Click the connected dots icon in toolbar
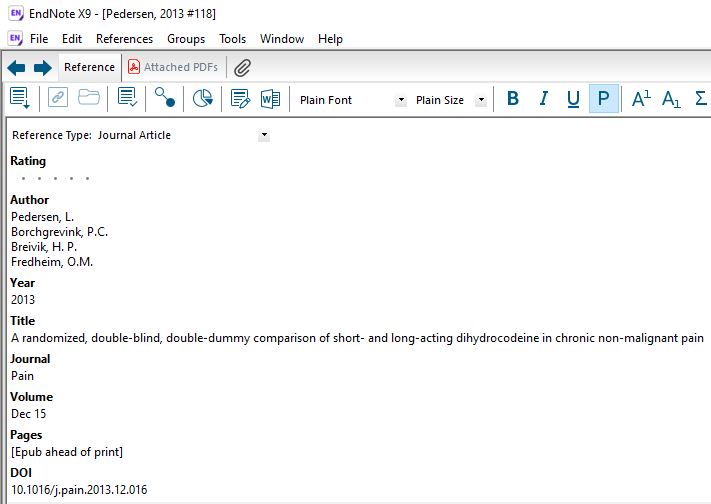The width and height of the screenshot is (711, 504). pyautogui.click(x=164, y=99)
